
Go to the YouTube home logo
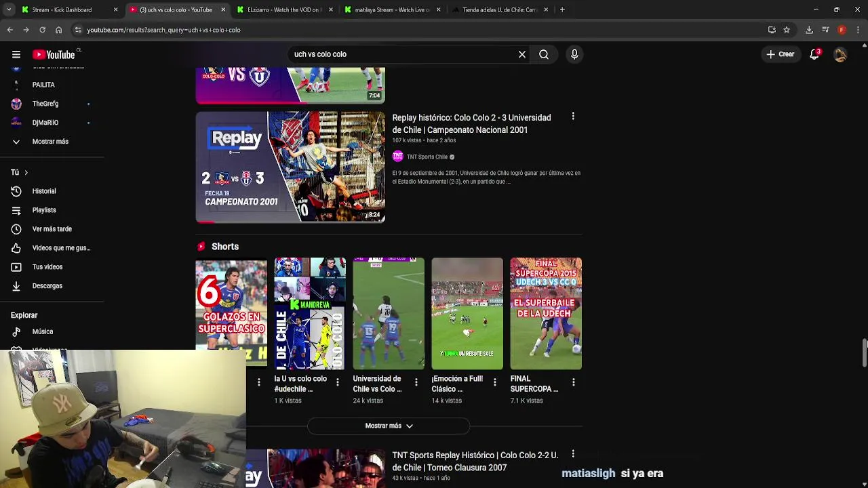pyautogui.click(x=54, y=54)
